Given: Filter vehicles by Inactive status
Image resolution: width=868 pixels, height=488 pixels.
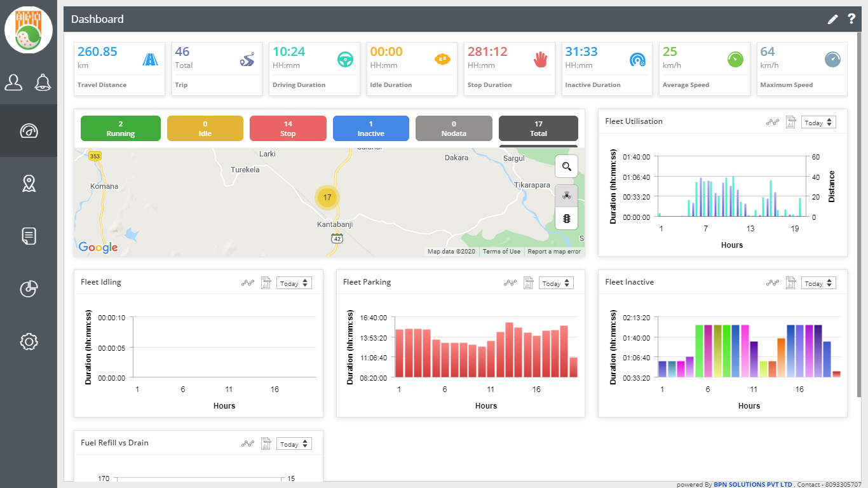Looking at the screenshot, I should [371, 128].
